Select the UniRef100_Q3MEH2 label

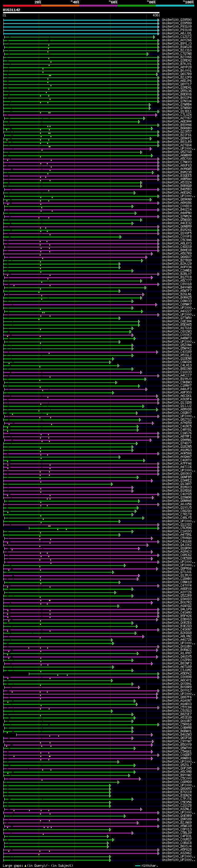pyautogui.click(x=177, y=60)
